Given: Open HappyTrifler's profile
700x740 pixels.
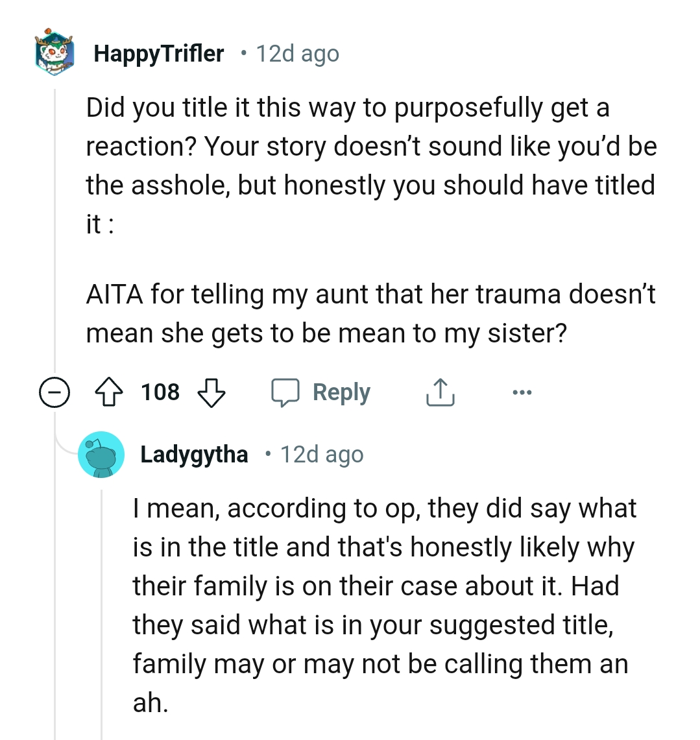Looking at the screenshot, I should tap(158, 53).
